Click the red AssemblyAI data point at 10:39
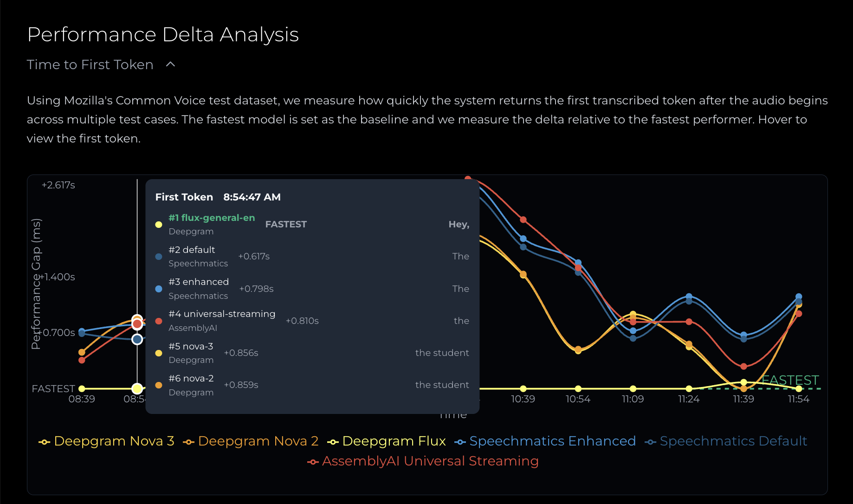 (x=523, y=220)
